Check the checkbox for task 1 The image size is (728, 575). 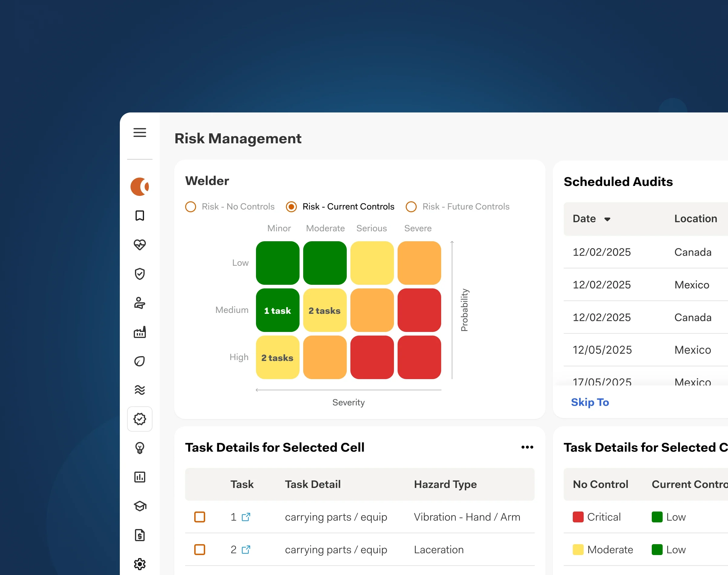tap(199, 517)
